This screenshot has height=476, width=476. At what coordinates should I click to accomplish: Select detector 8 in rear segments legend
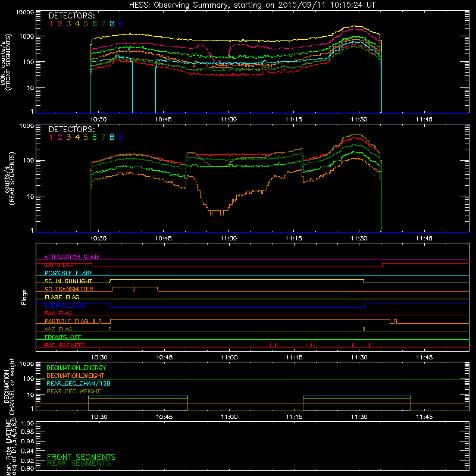coord(112,137)
